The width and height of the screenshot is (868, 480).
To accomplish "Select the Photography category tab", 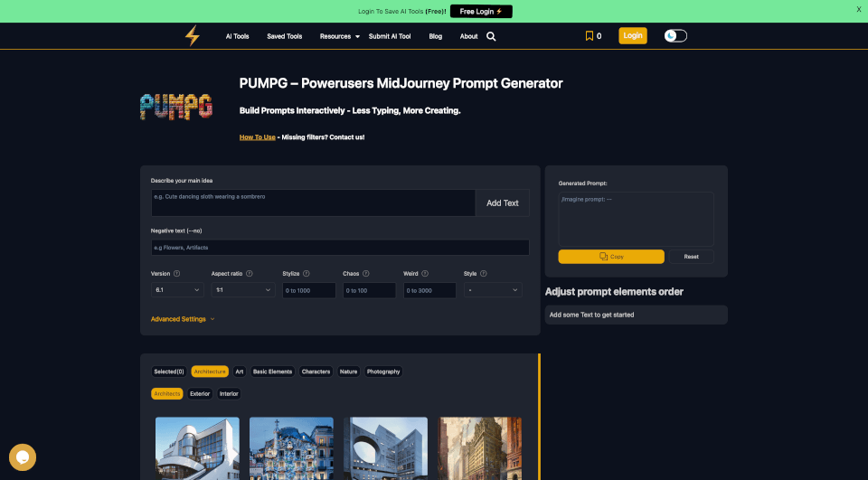I will pyautogui.click(x=383, y=372).
